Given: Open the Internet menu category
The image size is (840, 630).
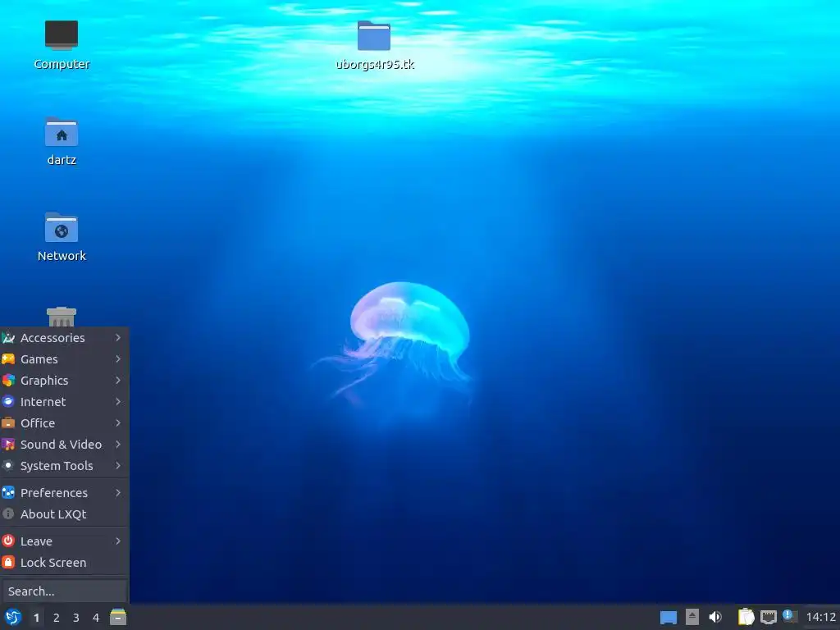Looking at the screenshot, I should (x=64, y=402).
